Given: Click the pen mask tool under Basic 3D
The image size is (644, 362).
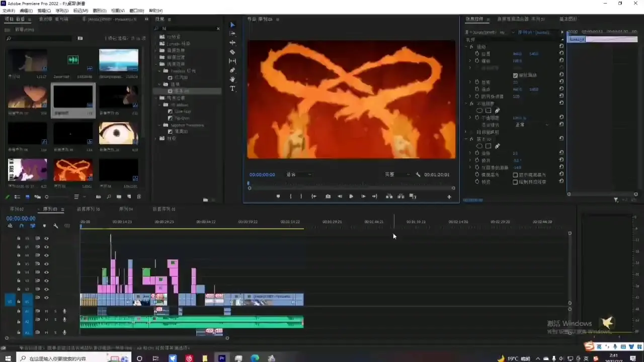Looking at the screenshot, I should click(497, 146).
